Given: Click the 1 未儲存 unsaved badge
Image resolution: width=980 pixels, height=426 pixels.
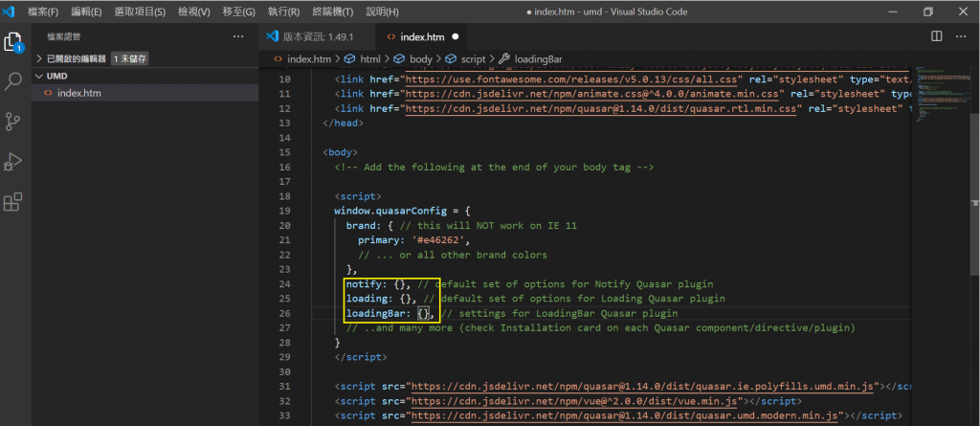Looking at the screenshot, I should point(130,58).
